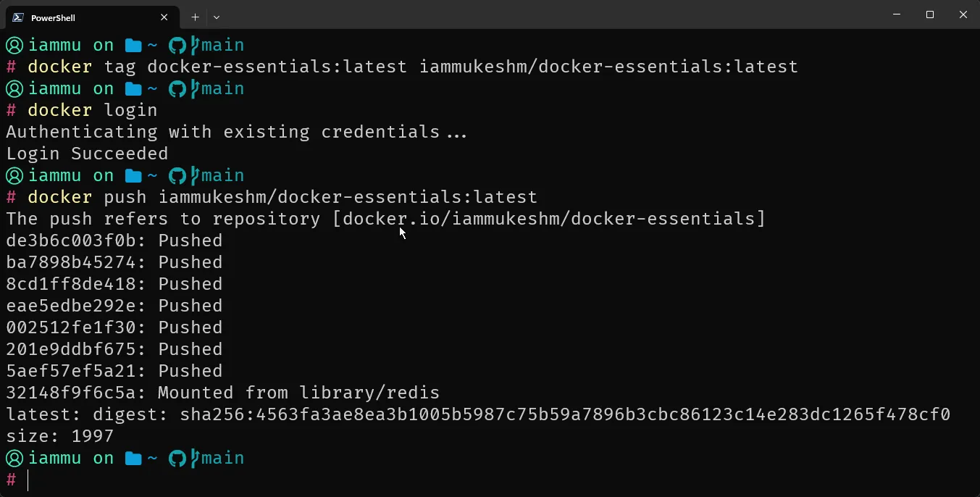Click the tilde home symbol in the prompt

coord(153,44)
